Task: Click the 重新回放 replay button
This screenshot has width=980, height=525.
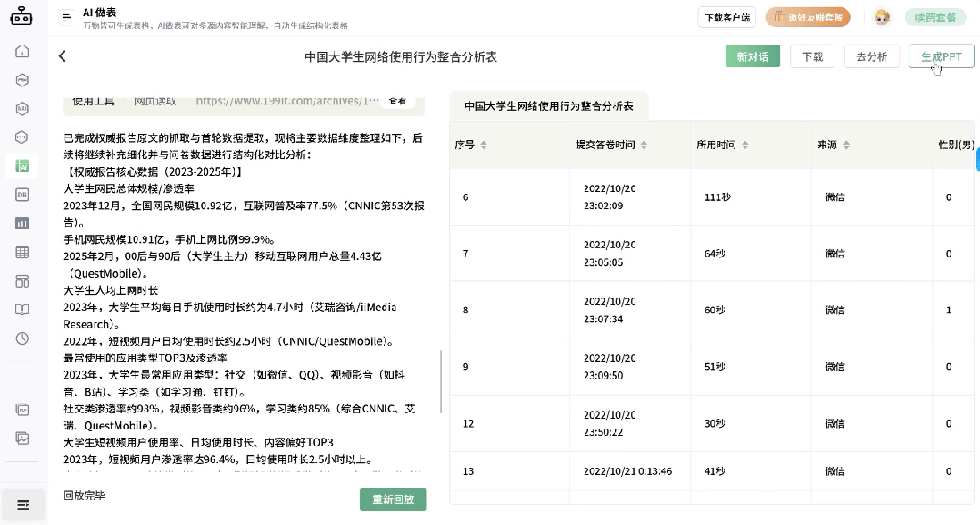Action: (x=393, y=499)
